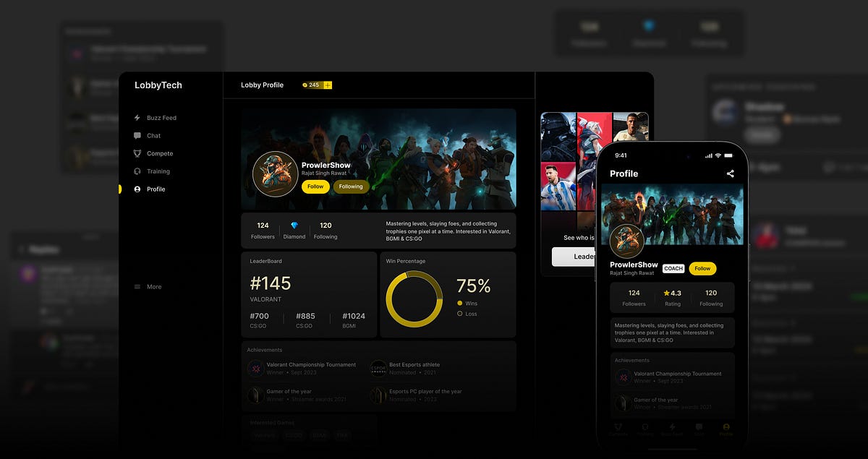Click the Profile person icon in sidebar

point(137,189)
